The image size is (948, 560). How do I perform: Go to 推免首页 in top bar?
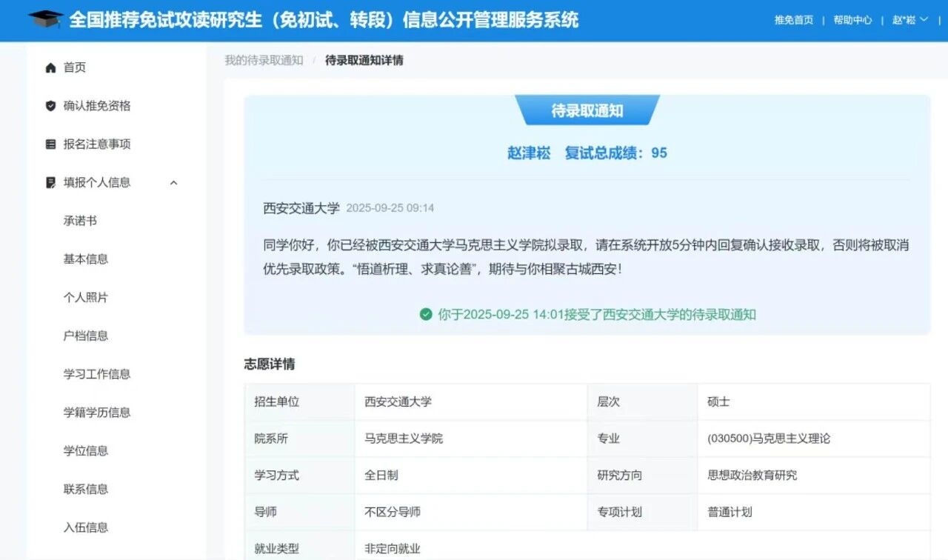(793, 20)
